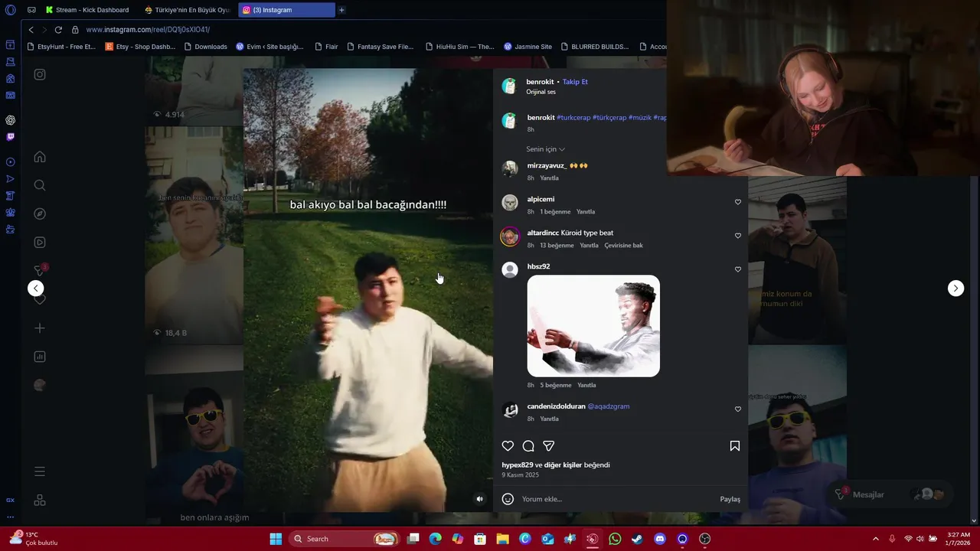Open the GIF image in hbsz92's comment
Screen dimensions: 980x551
point(593,326)
